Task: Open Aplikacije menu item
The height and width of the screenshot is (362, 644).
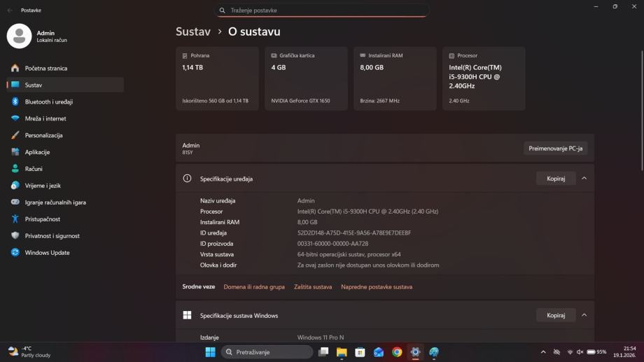Action: click(x=65, y=152)
